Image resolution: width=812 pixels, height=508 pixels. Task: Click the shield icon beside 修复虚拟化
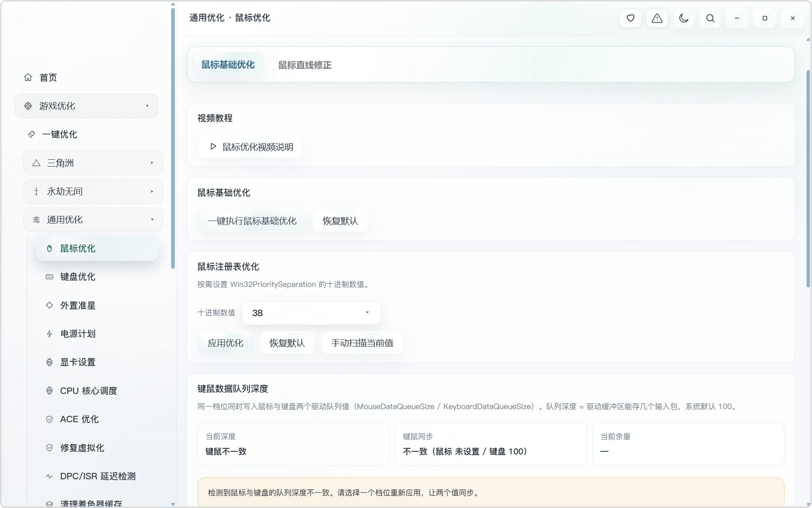click(49, 448)
